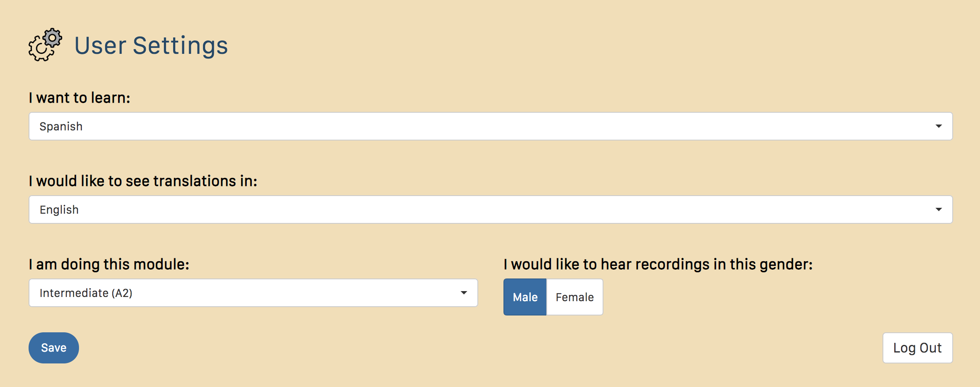This screenshot has height=387, width=980.
Task: Click the Log Out button
Action: coord(917,348)
